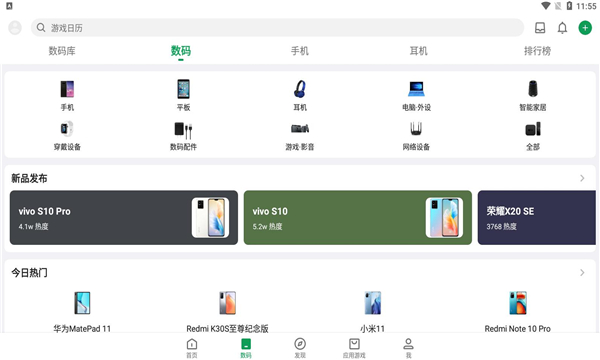Open 我 profile in bottom navigation
Viewport: 600px width, 360px height.
(x=408, y=348)
